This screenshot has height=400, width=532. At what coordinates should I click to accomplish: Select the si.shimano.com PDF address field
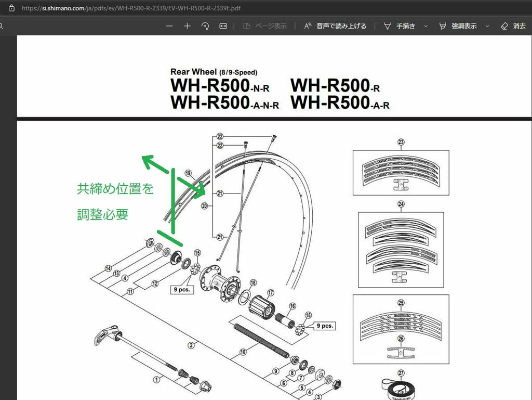click(x=131, y=8)
